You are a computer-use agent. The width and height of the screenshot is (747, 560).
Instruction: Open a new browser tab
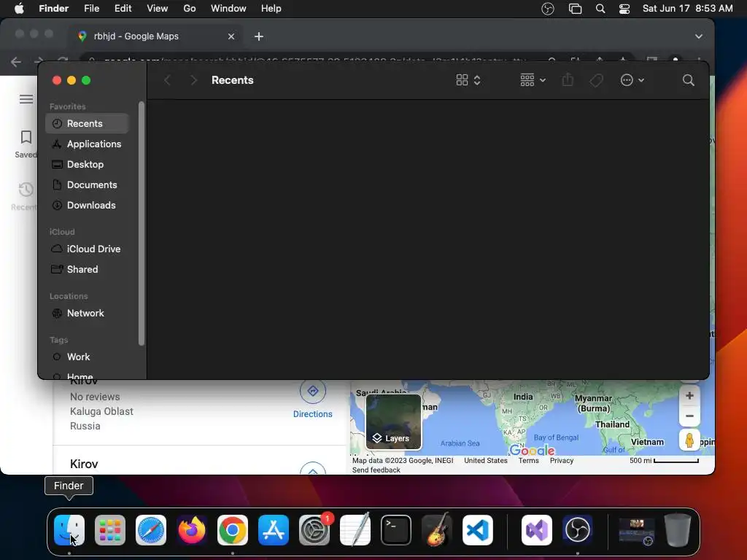click(259, 36)
